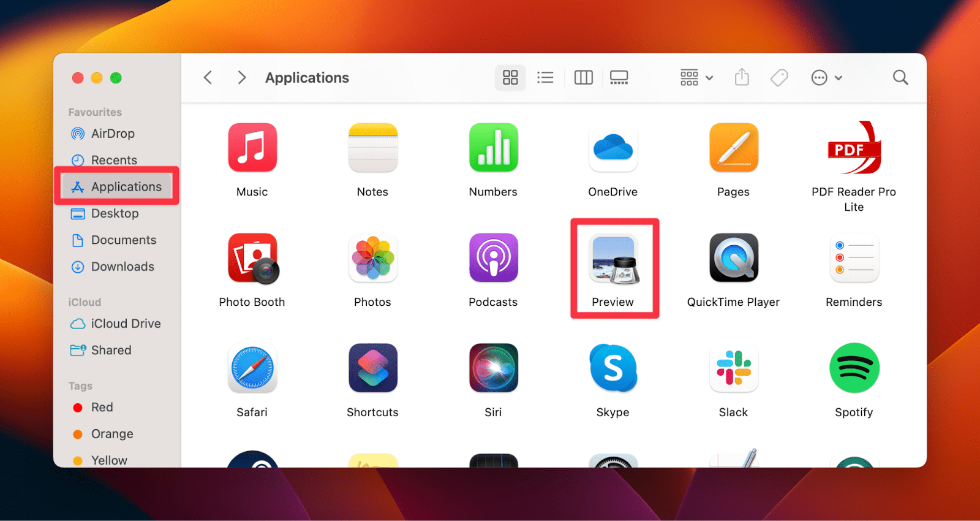Click the yellow minimize window button
The height and width of the screenshot is (521, 980).
[x=97, y=78]
